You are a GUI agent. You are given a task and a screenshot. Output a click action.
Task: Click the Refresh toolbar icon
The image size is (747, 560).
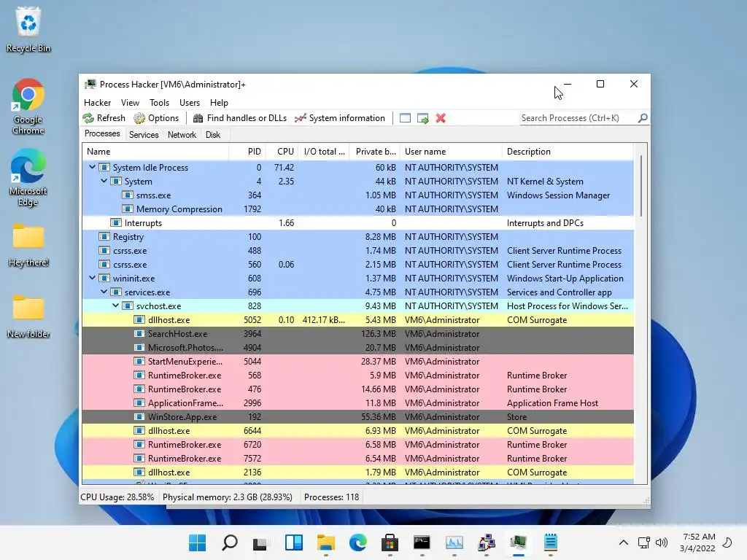click(x=104, y=118)
